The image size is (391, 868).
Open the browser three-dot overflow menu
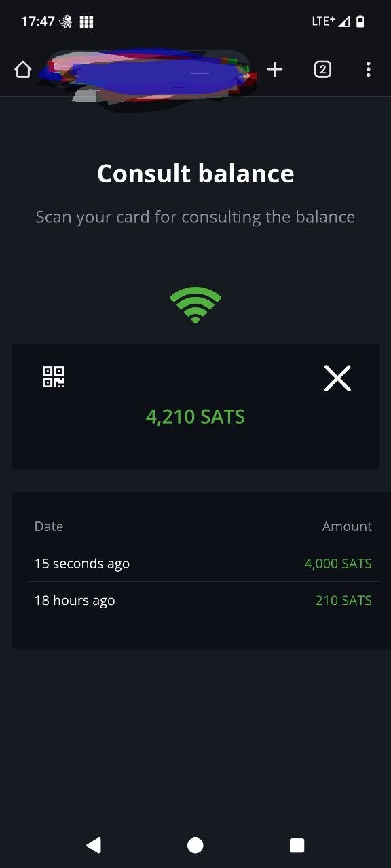368,69
